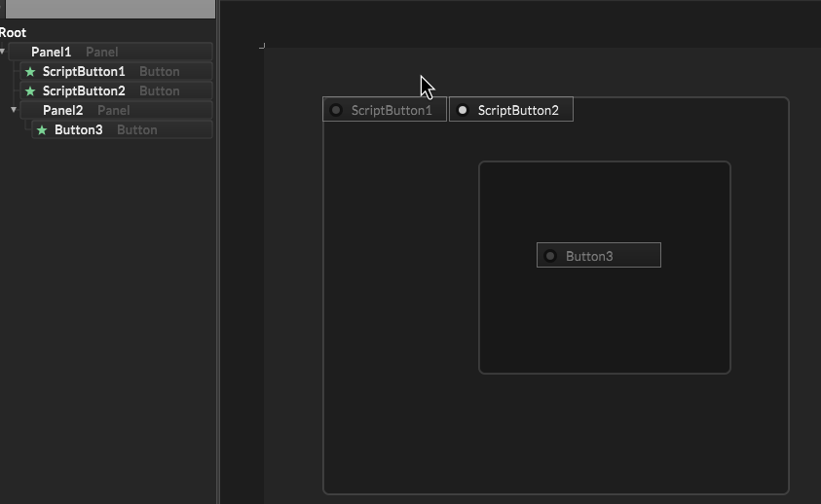Image resolution: width=821 pixels, height=504 pixels.
Task: Click the green star icon beside ScriptButton1
Action: 30,72
